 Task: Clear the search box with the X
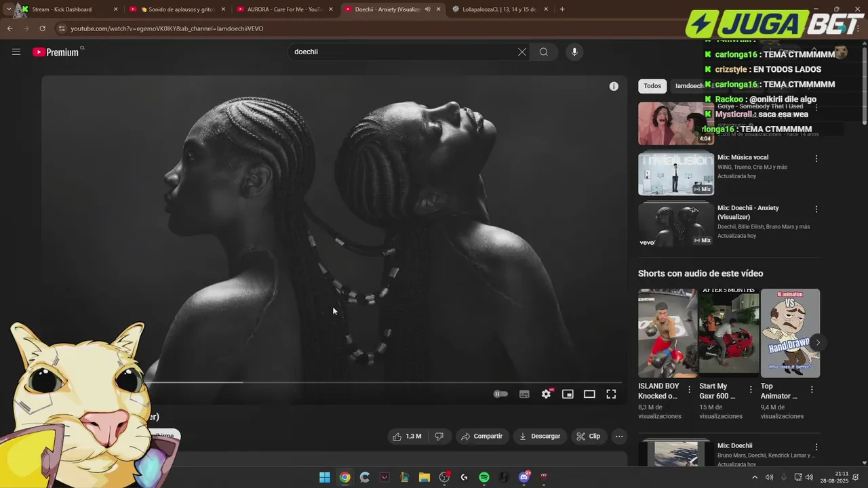[x=522, y=52]
